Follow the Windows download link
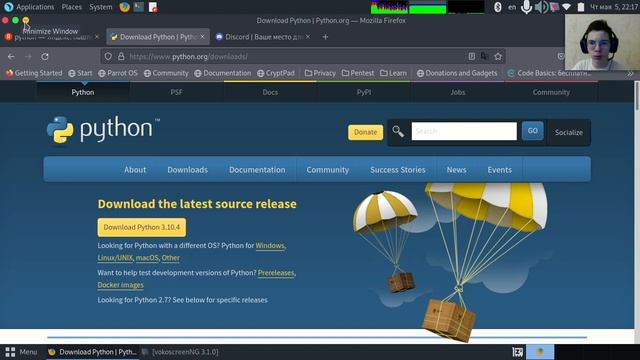Screen dimensions: 640x360 tap(270, 245)
